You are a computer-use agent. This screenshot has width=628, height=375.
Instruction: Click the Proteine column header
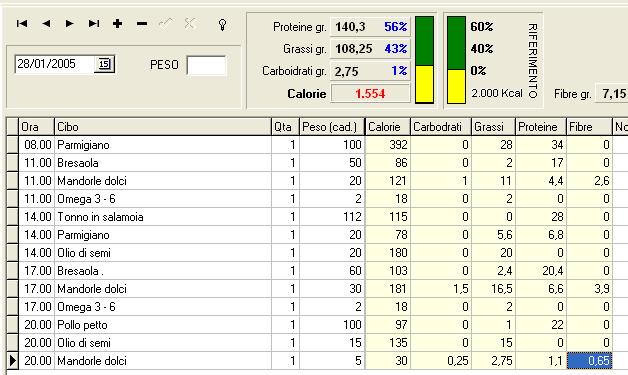click(x=541, y=127)
